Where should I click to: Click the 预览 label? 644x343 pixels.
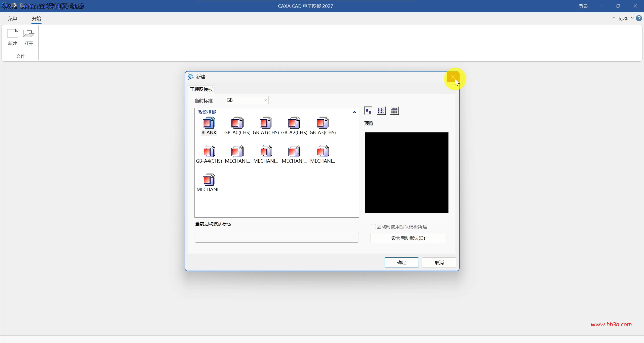tap(369, 123)
